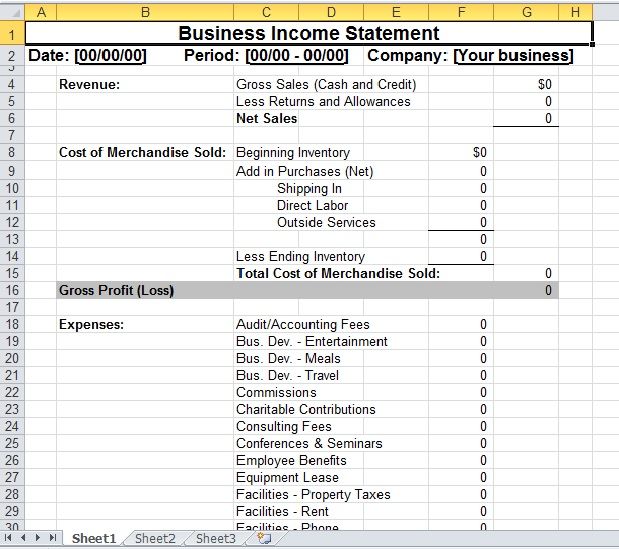The height and width of the screenshot is (549, 619).
Task: Switch to Sheet2 tab
Action: [x=155, y=538]
